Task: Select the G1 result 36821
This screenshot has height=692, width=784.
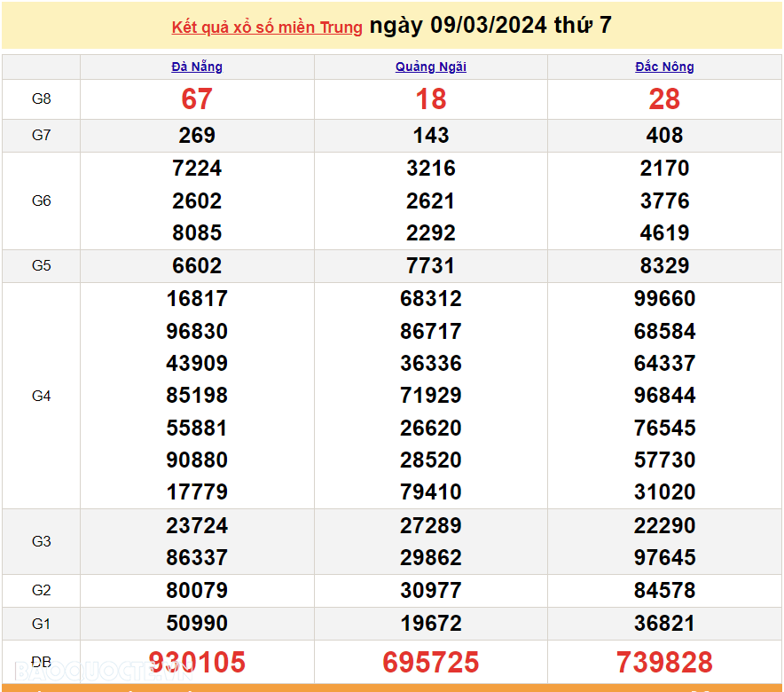Action: [x=664, y=624]
